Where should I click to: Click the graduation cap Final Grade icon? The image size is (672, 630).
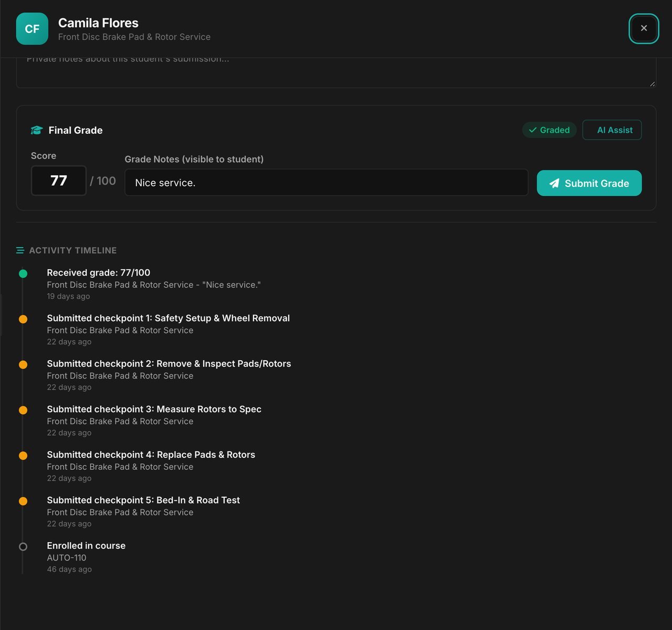pyautogui.click(x=37, y=130)
